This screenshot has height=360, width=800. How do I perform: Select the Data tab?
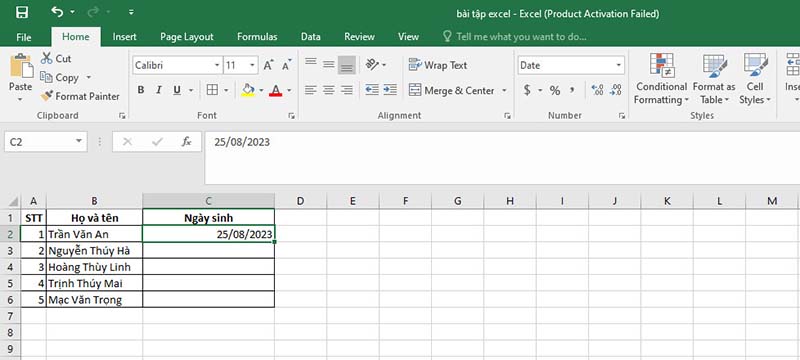311,37
